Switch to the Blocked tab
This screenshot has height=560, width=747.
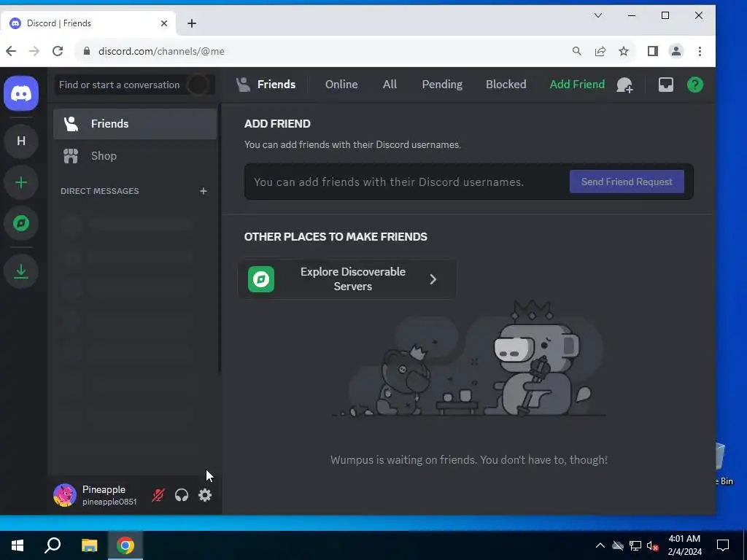[506, 85]
